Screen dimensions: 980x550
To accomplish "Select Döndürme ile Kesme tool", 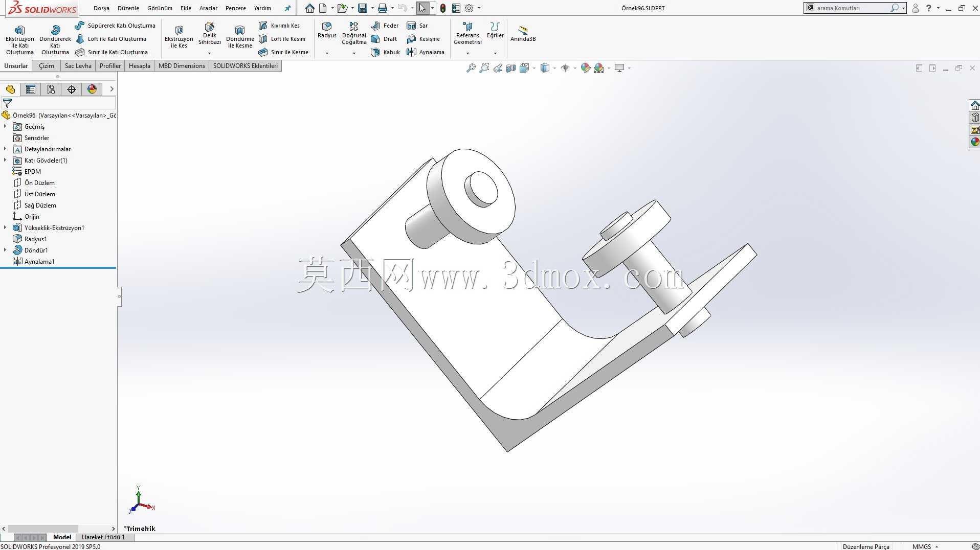I will (x=240, y=37).
